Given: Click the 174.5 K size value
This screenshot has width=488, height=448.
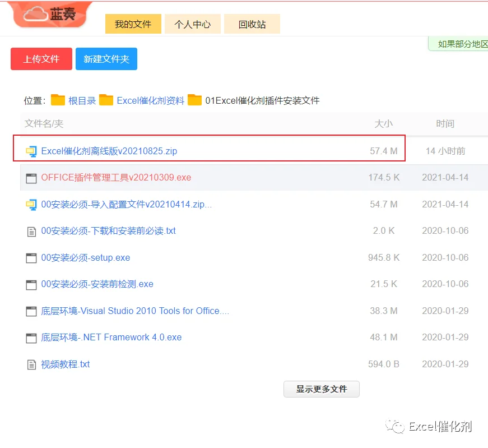Looking at the screenshot, I should [x=384, y=178].
